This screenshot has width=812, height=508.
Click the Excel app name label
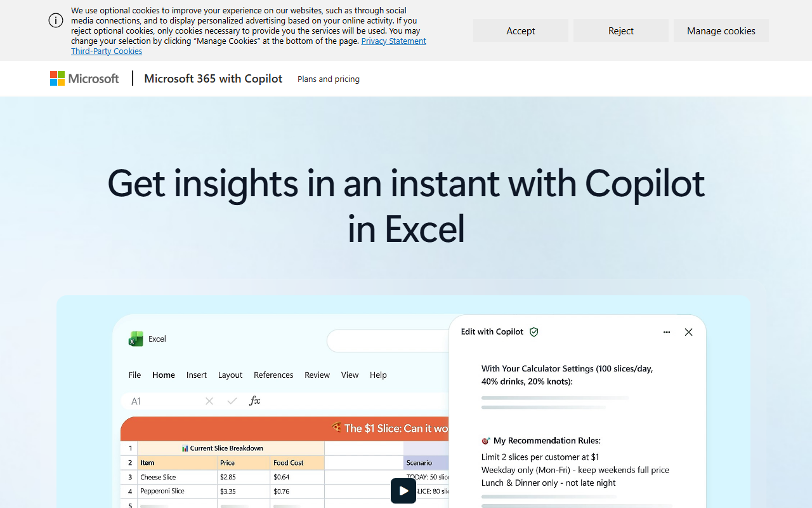click(157, 339)
